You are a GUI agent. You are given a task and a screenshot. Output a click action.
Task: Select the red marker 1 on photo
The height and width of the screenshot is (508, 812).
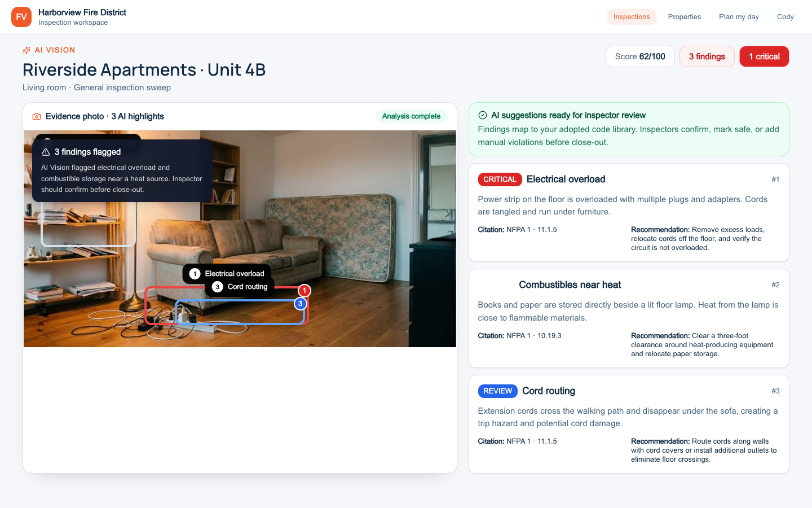[x=304, y=291]
